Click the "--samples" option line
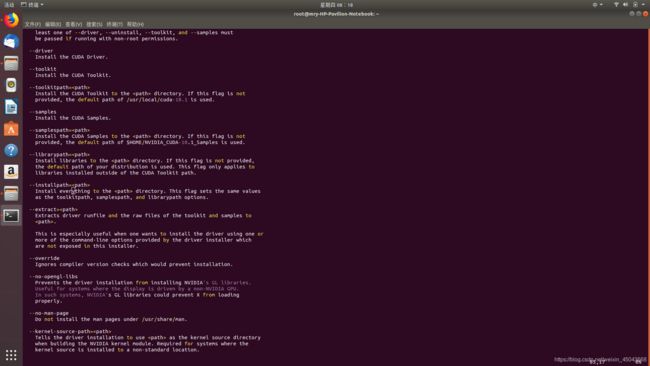Viewport: 650px width, 366px height. (43, 111)
